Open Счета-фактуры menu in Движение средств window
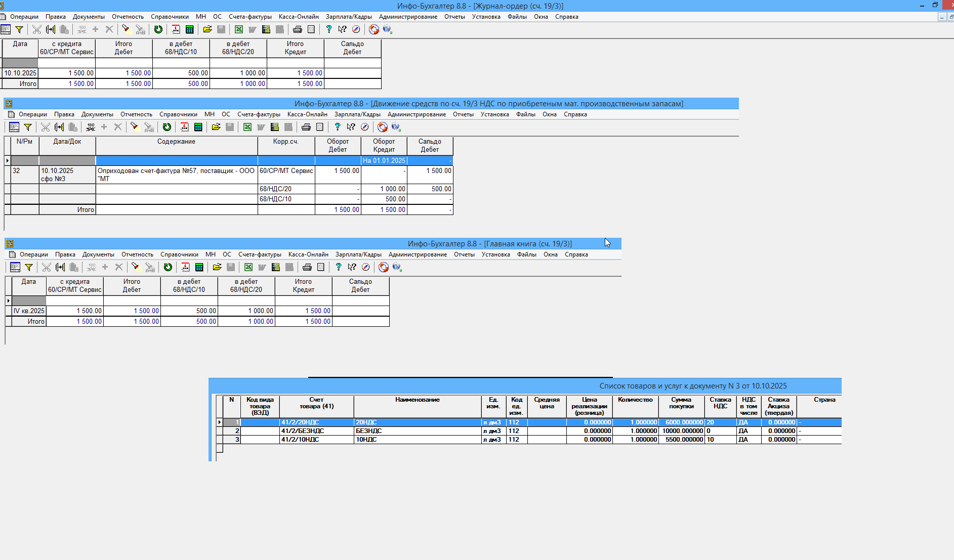Image resolution: width=954 pixels, height=560 pixels. click(x=259, y=114)
